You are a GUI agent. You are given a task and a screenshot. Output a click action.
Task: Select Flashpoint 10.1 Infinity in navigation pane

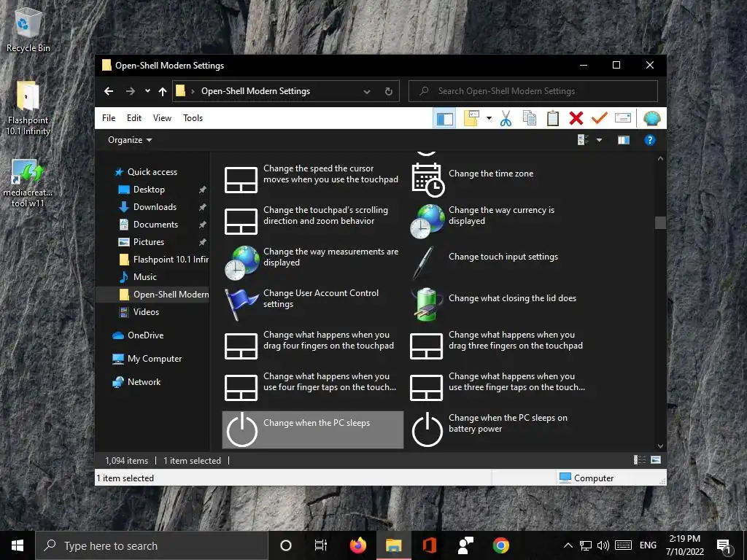click(163, 260)
